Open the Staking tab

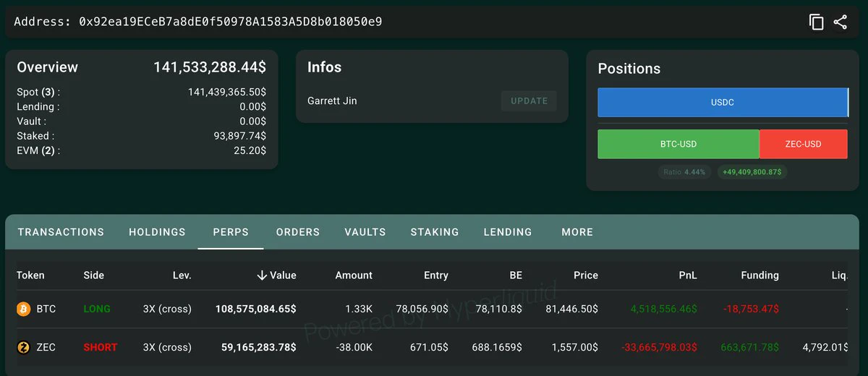[435, 232]
